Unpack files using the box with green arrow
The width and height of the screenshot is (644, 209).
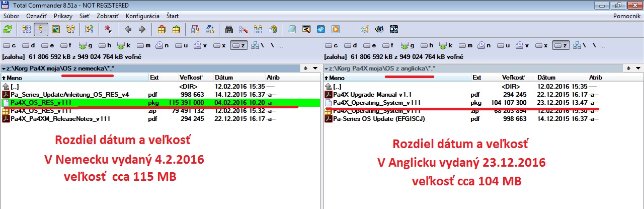[175, 29]
